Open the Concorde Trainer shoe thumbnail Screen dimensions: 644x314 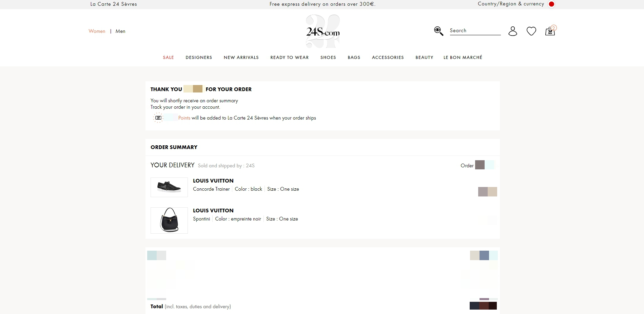point(169,187)
